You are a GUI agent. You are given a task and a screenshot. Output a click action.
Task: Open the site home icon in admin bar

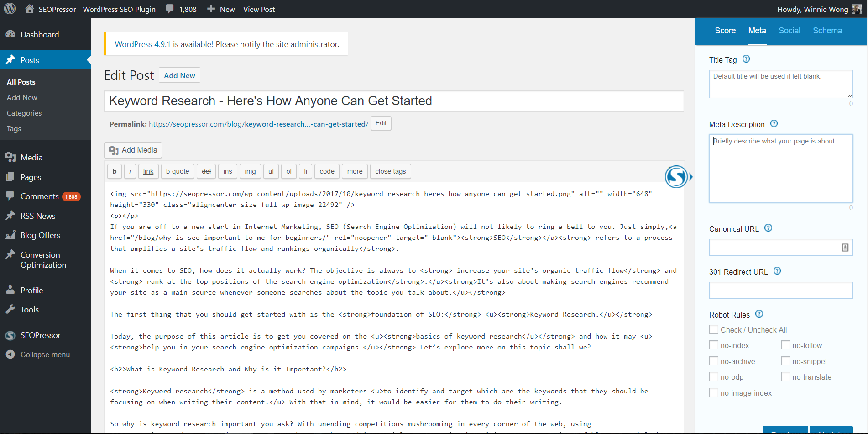[x=30, y=9]
